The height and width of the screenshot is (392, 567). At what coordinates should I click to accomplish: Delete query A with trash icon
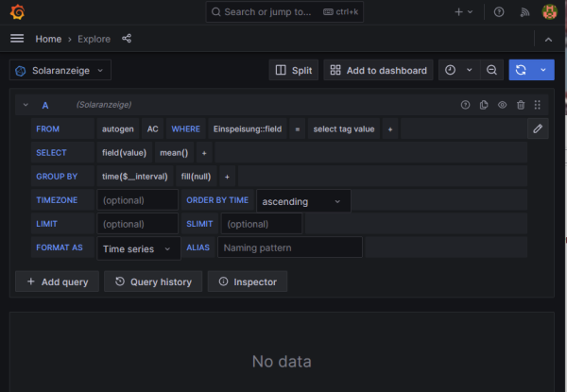[x=520, y=105]
